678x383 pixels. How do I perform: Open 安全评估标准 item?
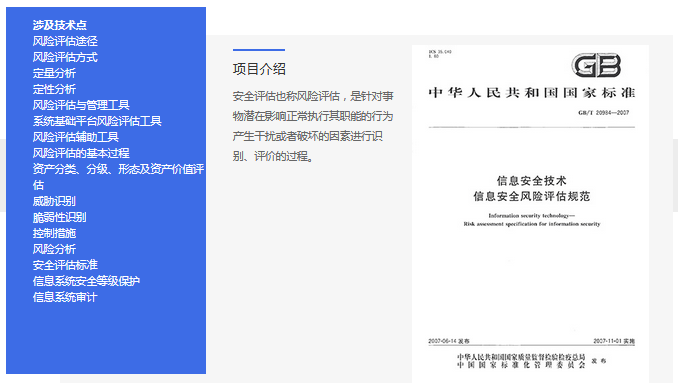pos(65,265)
